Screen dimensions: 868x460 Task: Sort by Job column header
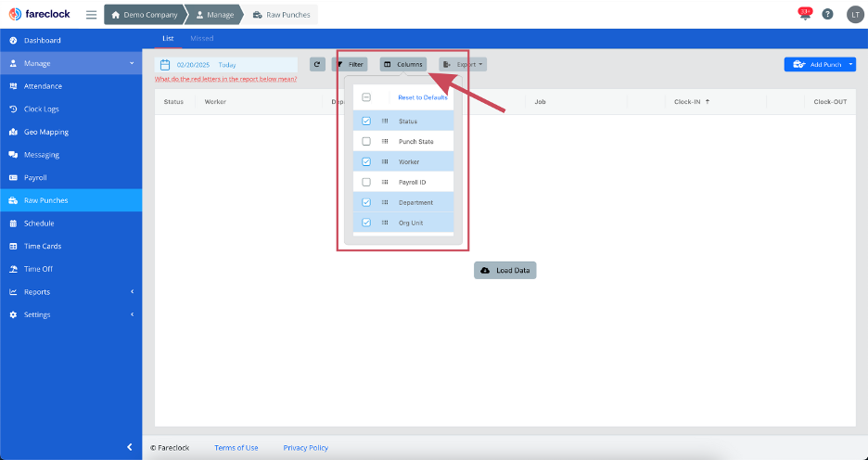[x=541, y=102]
